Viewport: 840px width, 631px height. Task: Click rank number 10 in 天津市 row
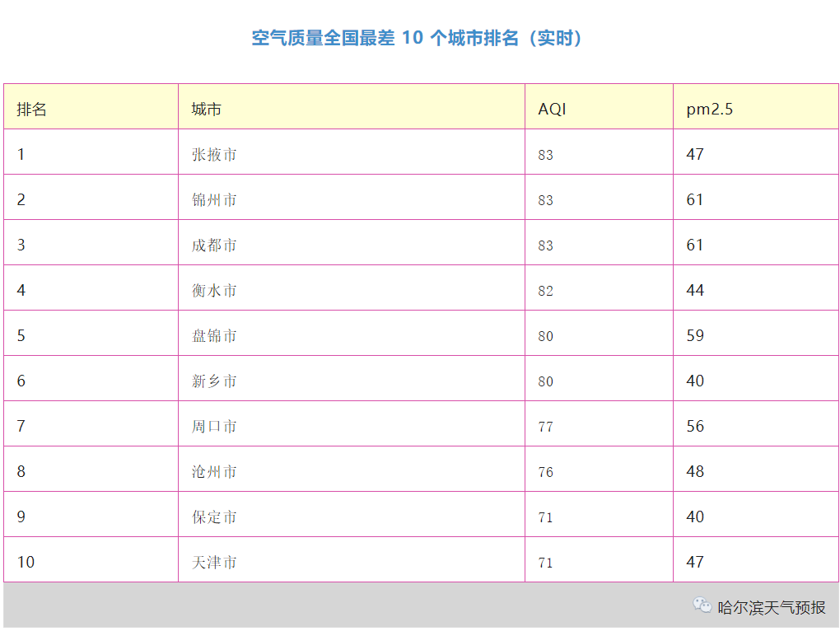26,562
